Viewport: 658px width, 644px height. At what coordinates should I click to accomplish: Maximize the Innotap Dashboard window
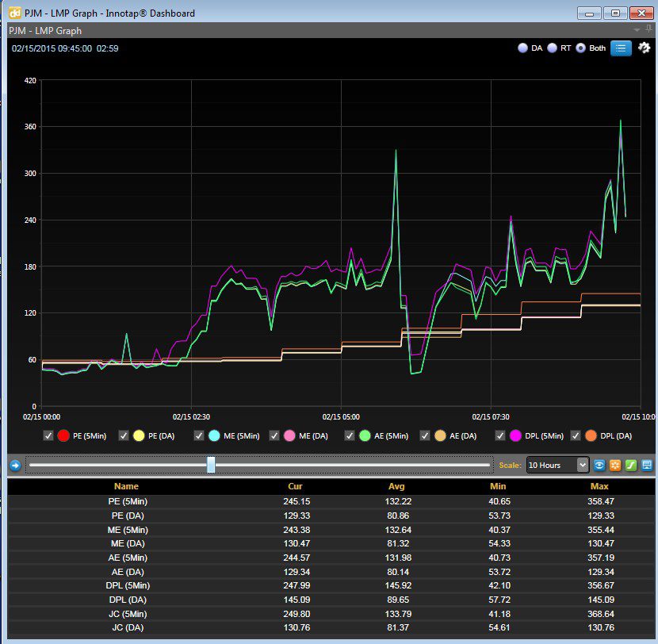click(615, 13)
